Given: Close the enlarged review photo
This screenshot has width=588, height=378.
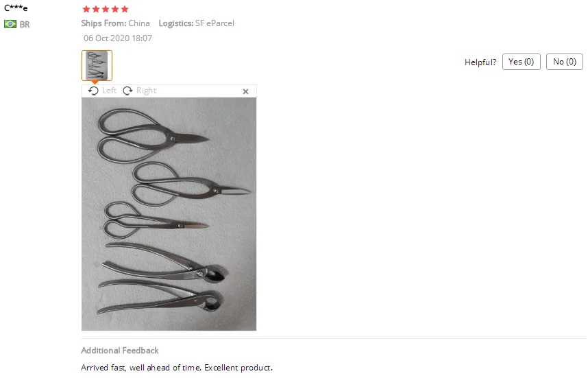Looking at the screenshot, I should (245, 91).
